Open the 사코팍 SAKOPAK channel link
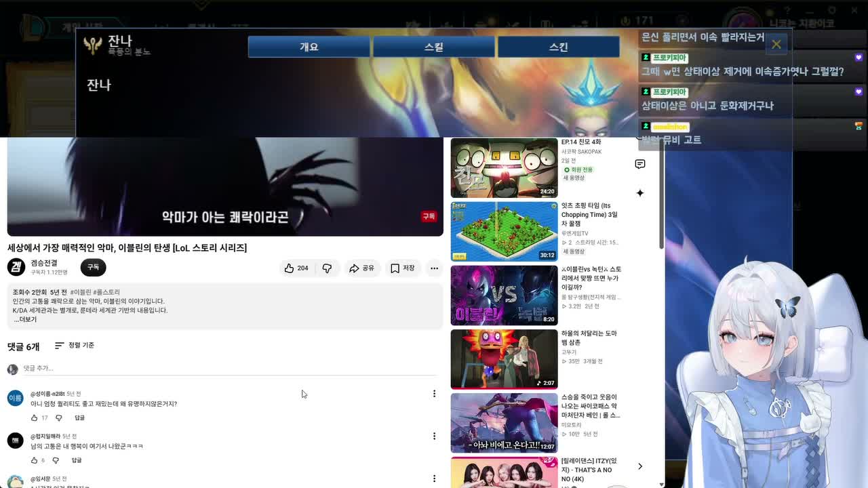The height and width of the screenshot is (488, 868). (x=581, y=151)
